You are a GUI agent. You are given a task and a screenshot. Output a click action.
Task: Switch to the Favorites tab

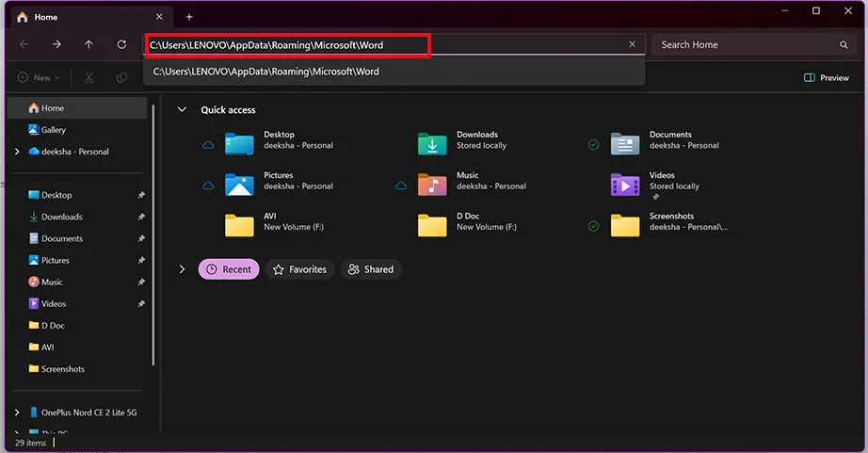tap(299, 269)
